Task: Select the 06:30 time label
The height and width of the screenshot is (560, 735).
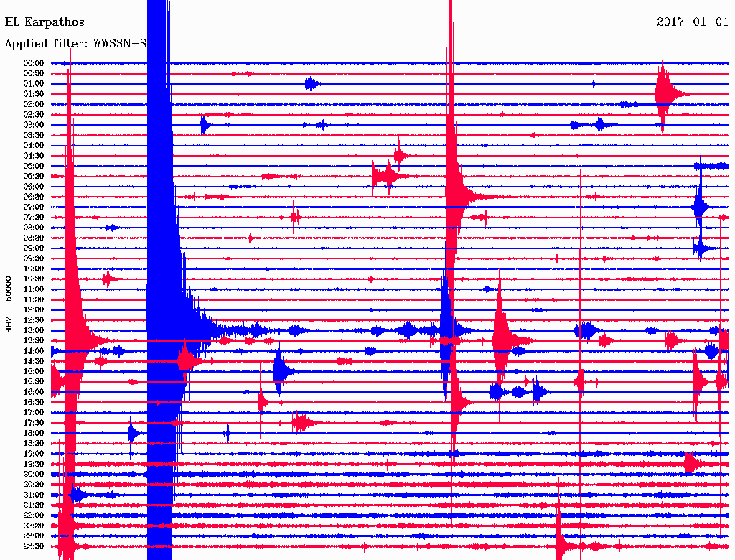Action: click(x=34, y=197)
